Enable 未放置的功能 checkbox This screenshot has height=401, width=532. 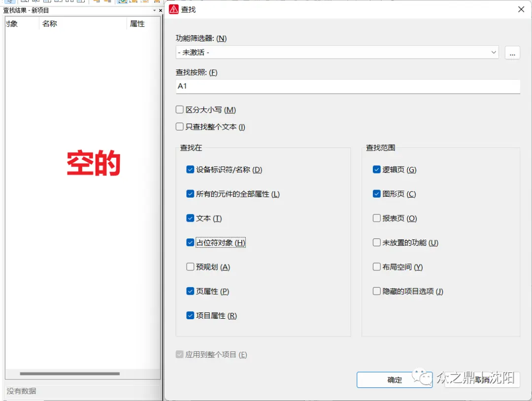377,242
